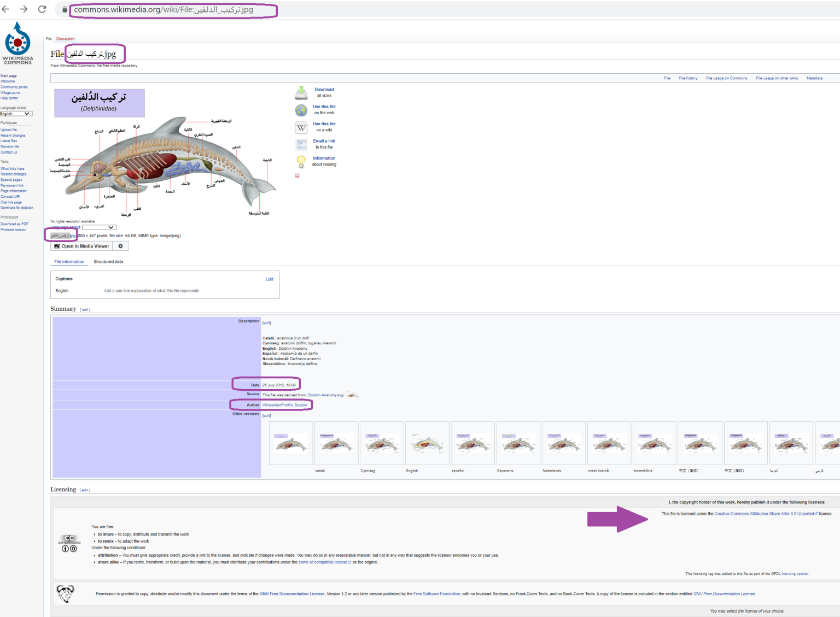
Task: Click the Wikipedia W wiki-use icon
Action: click(301, 127)
